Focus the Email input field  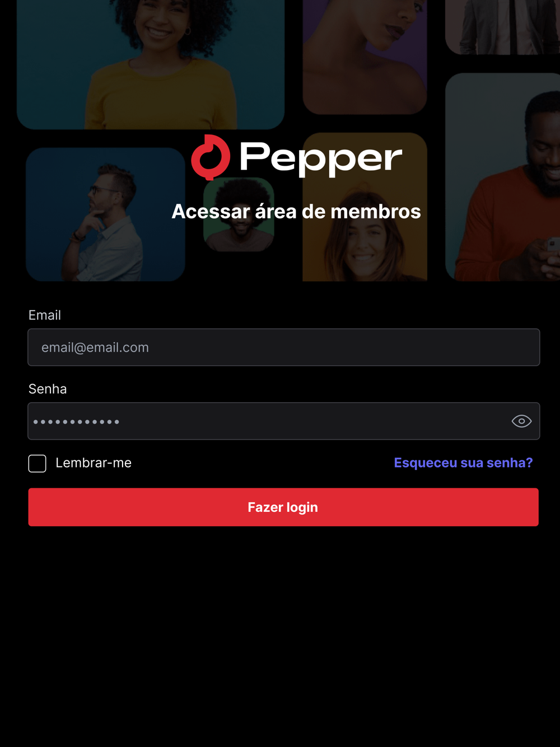pos(284,347)
